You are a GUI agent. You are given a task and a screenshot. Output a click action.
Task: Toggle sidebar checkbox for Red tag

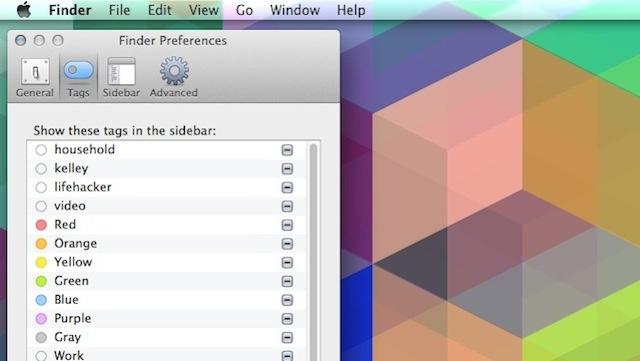[x=287, y=225]
